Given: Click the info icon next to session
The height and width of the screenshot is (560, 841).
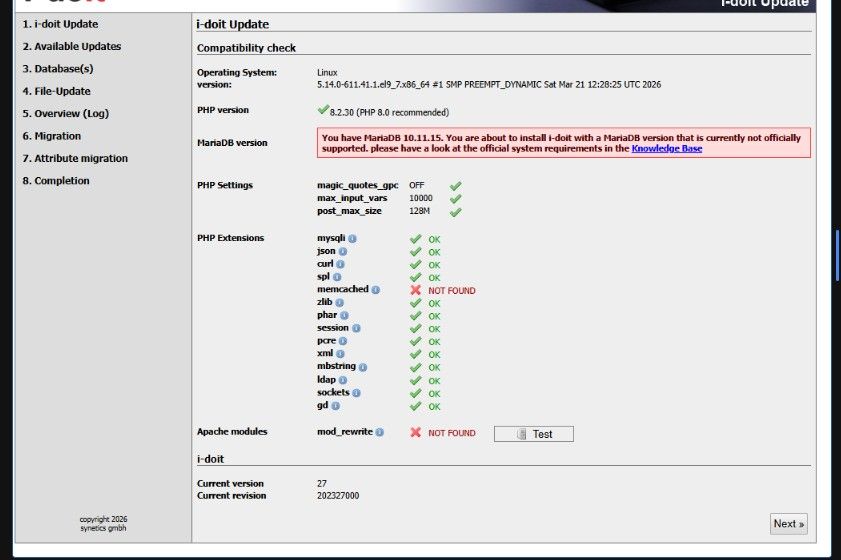Looking at the screenshot, I should tap(356, 328).
